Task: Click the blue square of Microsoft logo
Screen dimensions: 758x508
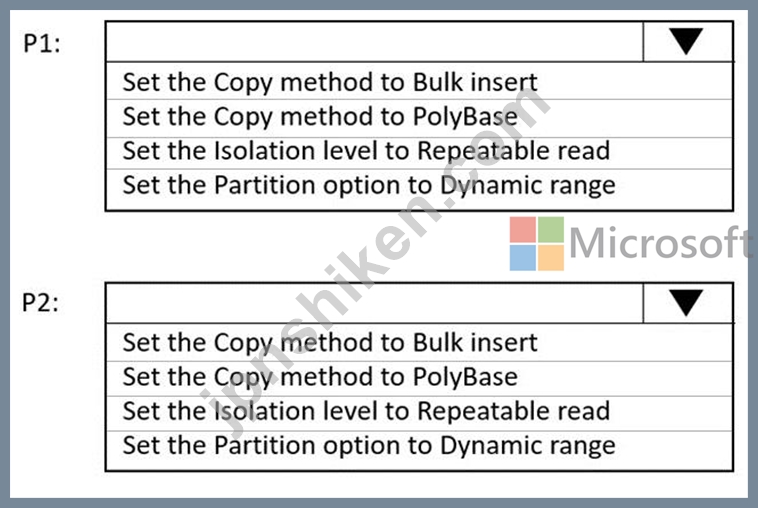Action: click(523, 258)
